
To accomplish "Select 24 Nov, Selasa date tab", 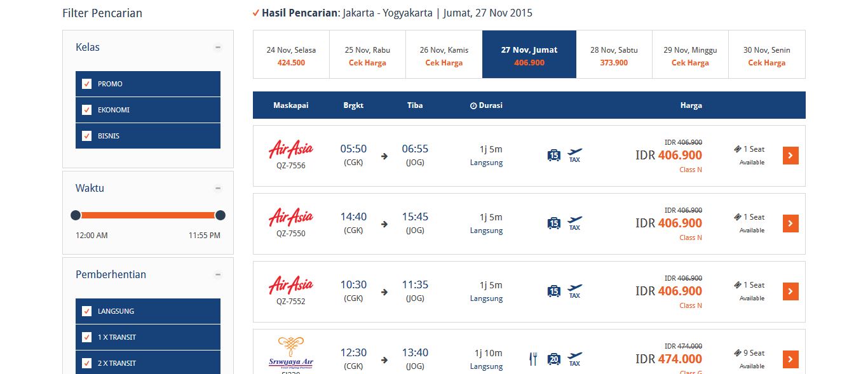I will (291, 55).
